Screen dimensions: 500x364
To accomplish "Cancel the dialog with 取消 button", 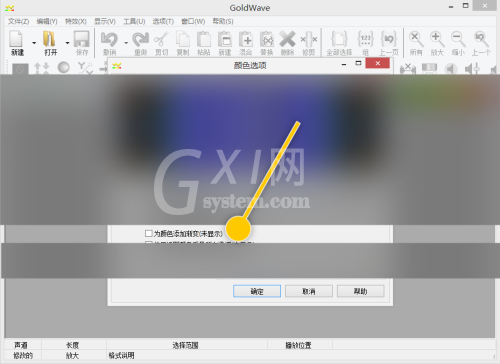I will [309, 291].
